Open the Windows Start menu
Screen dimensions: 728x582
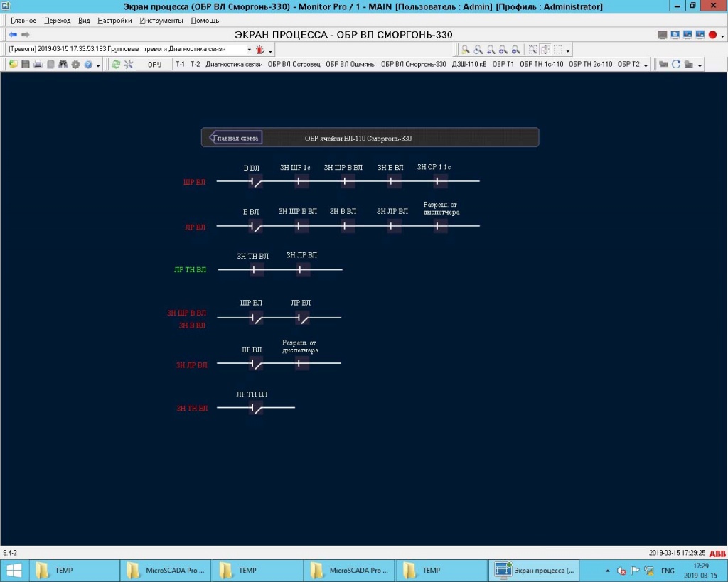point(14,571)
